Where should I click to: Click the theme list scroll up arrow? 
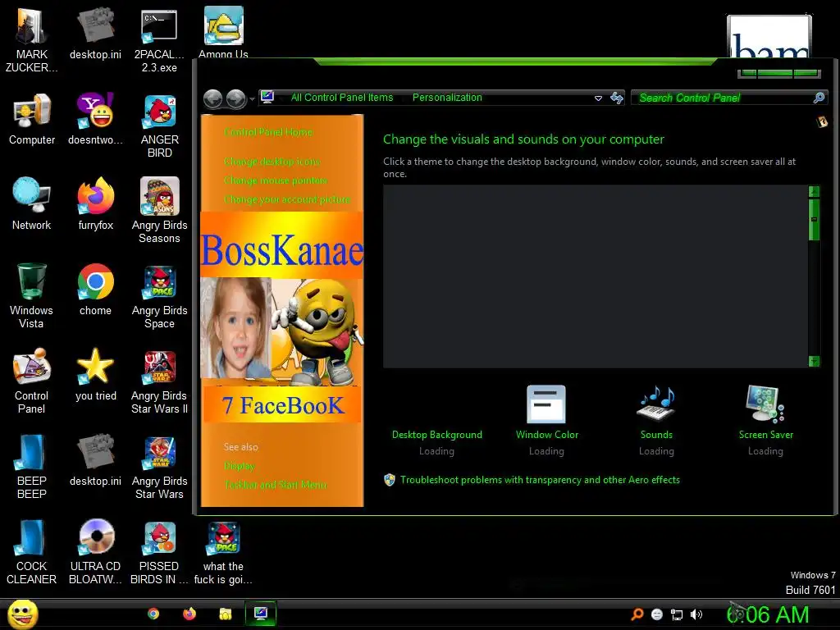(x=814, y=191)
